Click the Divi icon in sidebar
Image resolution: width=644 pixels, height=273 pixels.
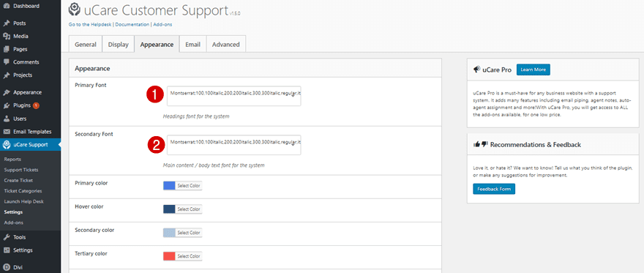[x=6, y=267]
